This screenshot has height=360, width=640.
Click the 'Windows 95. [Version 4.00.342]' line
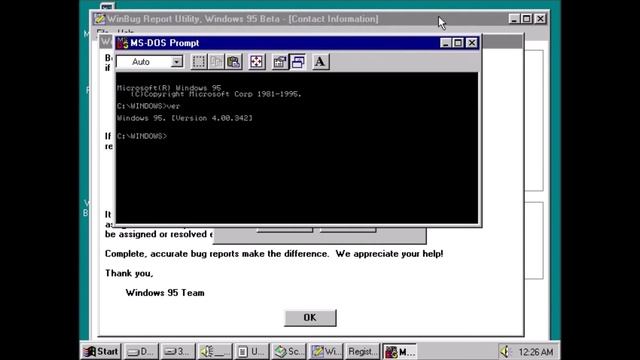coord(184,118)
